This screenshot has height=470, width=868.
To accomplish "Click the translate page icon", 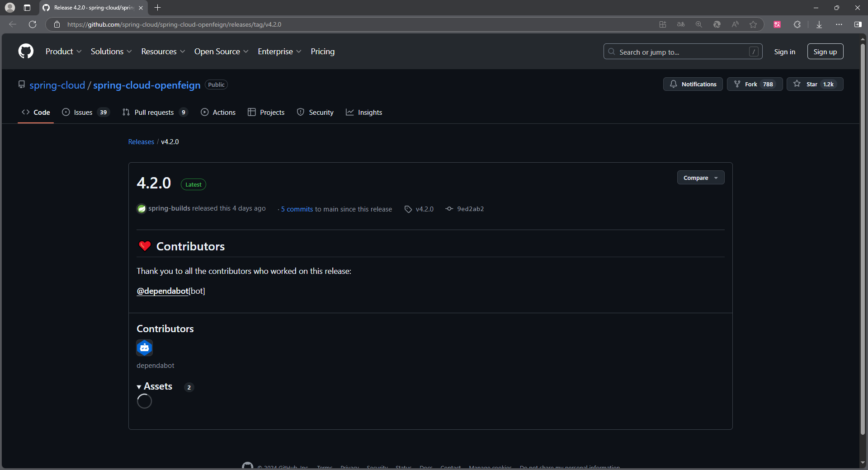I will [x=681, y=24].
